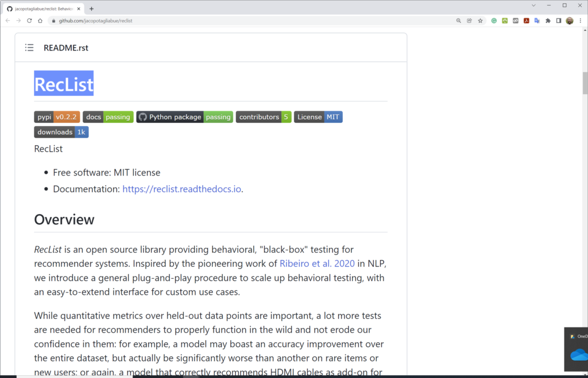Switch to the jacopotagliabue/reclist tab
The image size is (588, 378).
44,9
